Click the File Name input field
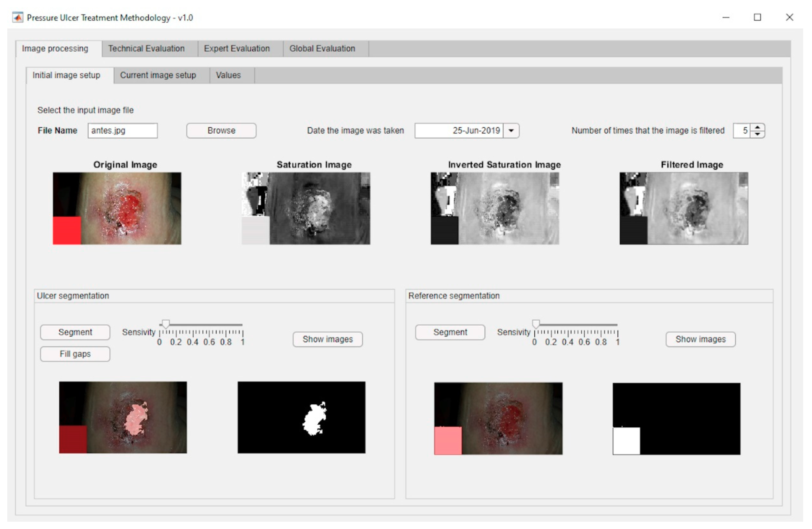Viewport: 812px width, 529px height. coord(122,131)
